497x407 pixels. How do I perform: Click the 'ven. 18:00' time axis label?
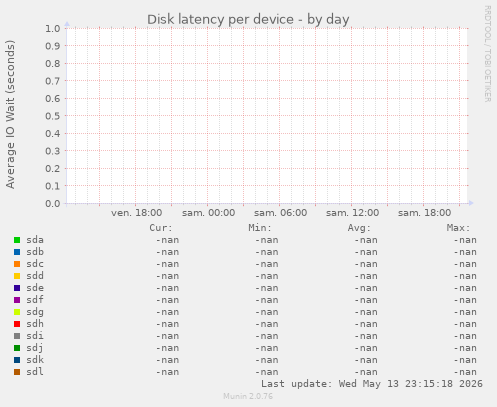pos(137,213)
